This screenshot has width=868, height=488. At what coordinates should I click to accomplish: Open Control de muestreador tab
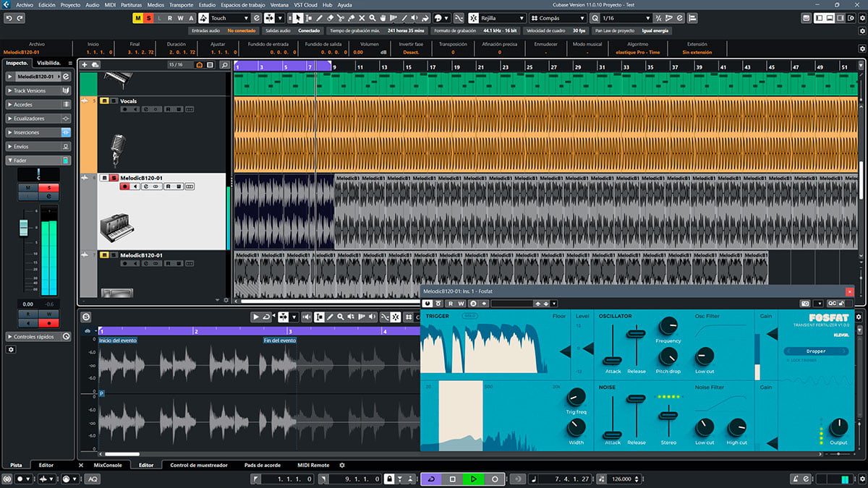199,466
